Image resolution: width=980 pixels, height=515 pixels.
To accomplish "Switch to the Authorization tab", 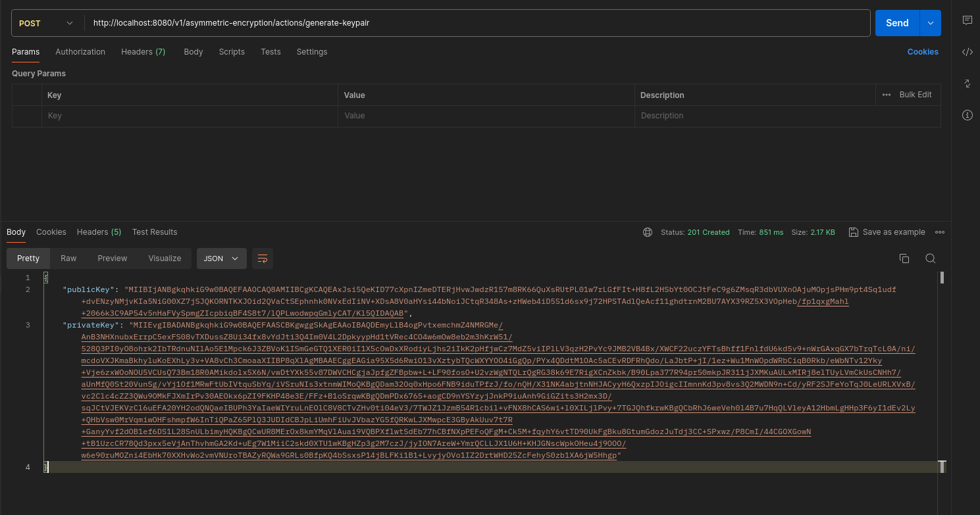I will pyautogui.click(x=80, y=52).
